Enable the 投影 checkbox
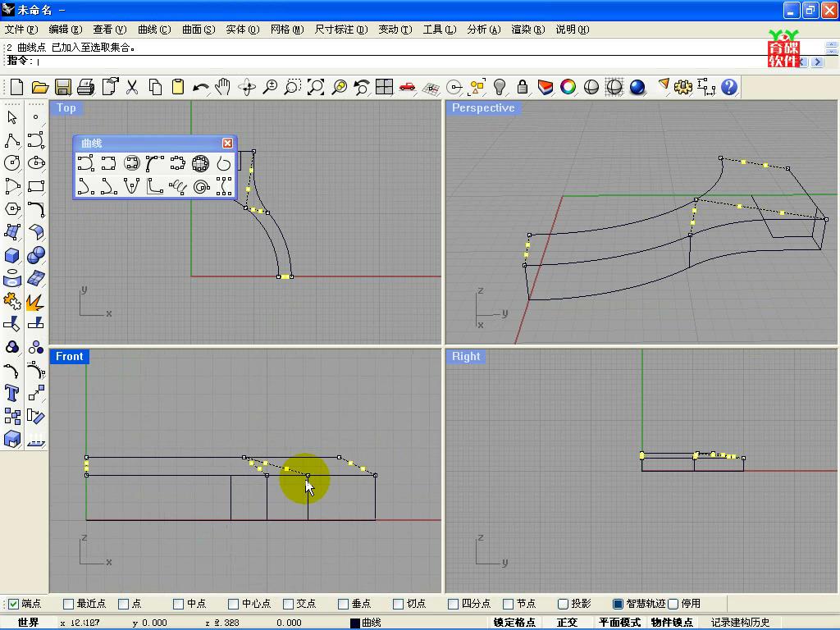This screenshot has width=840, height=630. pos(563,604)
